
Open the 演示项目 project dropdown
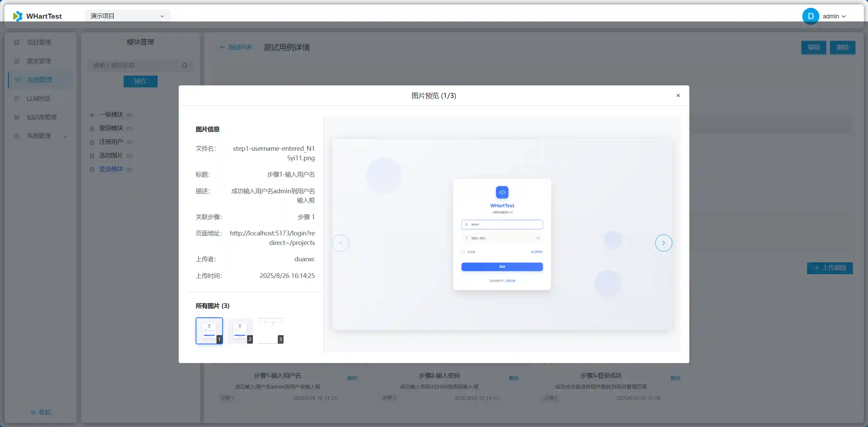point(127,16)
